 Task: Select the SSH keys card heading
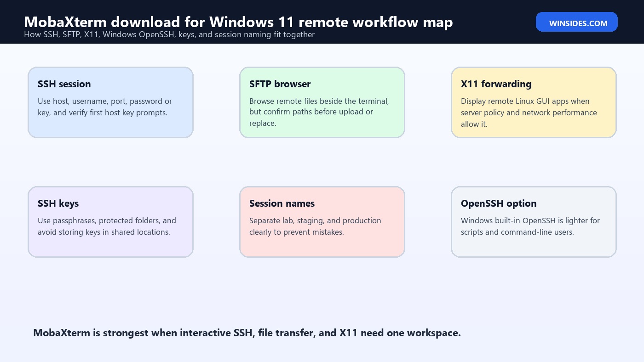tap(58, 204)
